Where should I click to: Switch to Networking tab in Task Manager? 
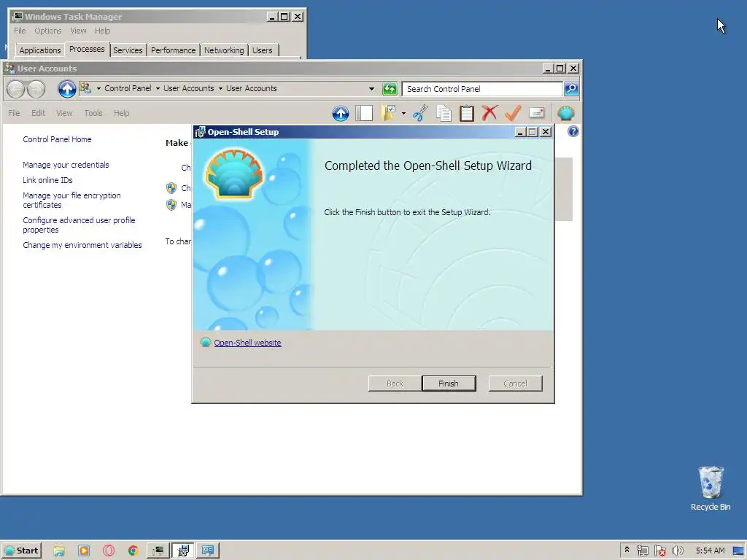224,50
